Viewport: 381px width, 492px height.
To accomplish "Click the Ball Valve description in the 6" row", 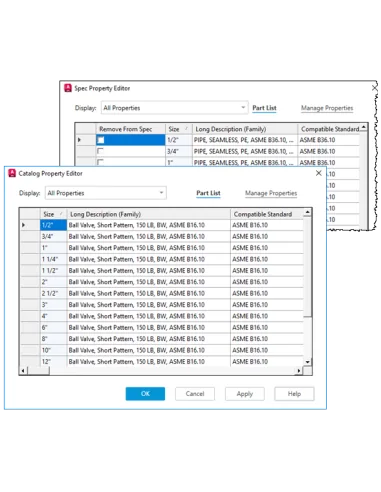I will (149, 327).
